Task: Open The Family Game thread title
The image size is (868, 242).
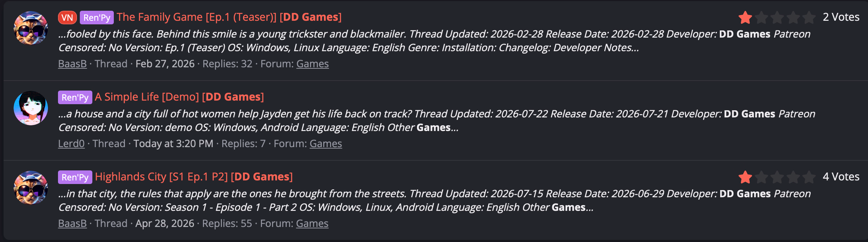Action: click(x=229, y=17)
